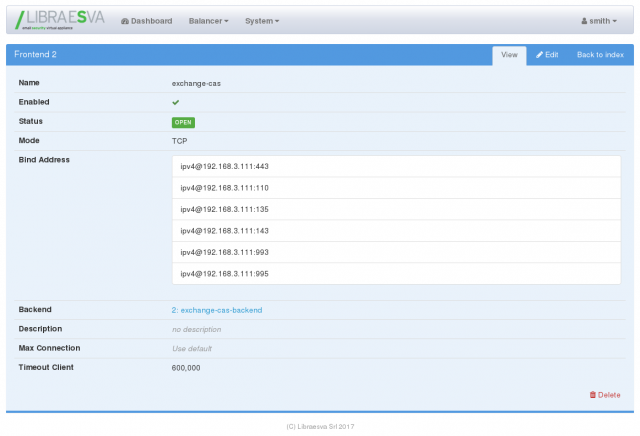Go Back to index
The width and height of the screenshot is (640, 436).
(600, 54)
